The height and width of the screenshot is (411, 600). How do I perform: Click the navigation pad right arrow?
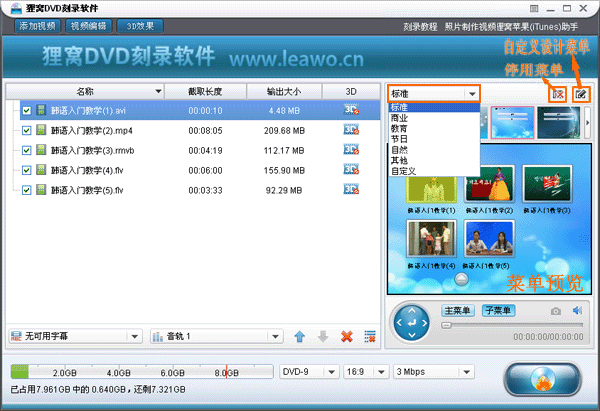[424, 323]
